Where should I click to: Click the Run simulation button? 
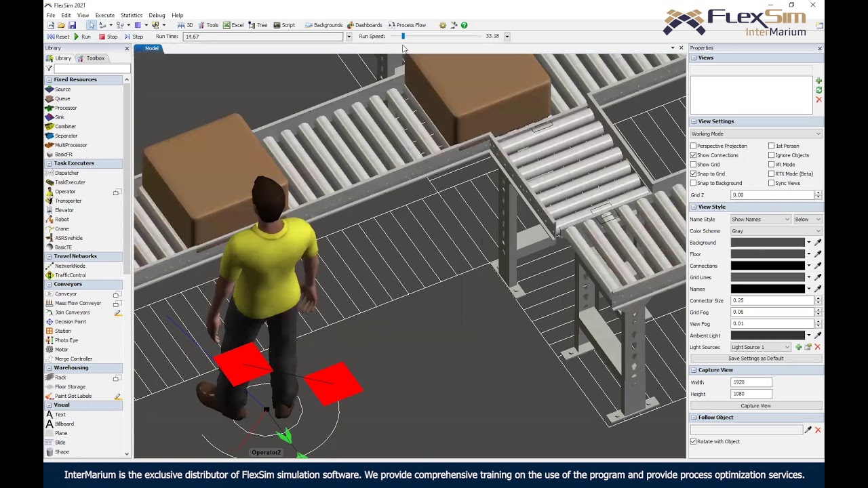pos(82,37)
